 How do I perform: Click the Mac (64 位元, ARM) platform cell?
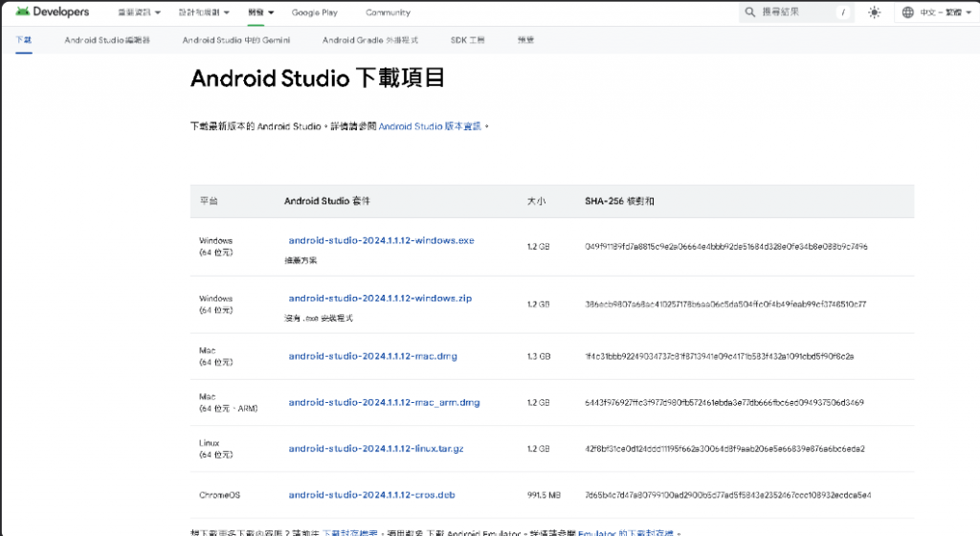(228, 402)
